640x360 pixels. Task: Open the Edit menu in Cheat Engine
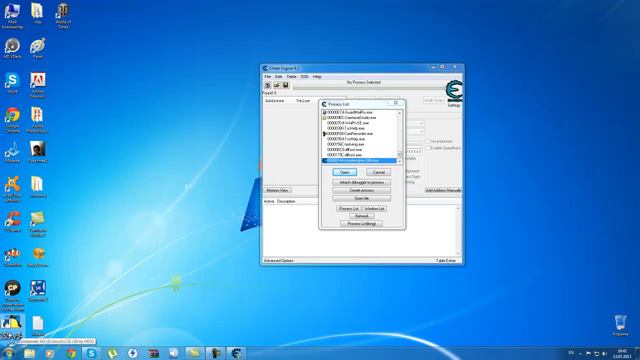(279, 77)
